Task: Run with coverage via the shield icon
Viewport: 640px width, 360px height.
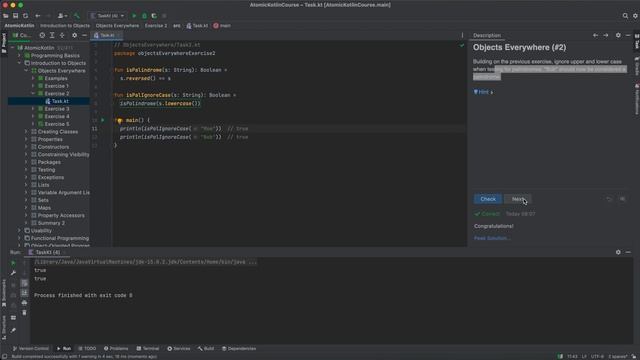Action: (154, 16)
